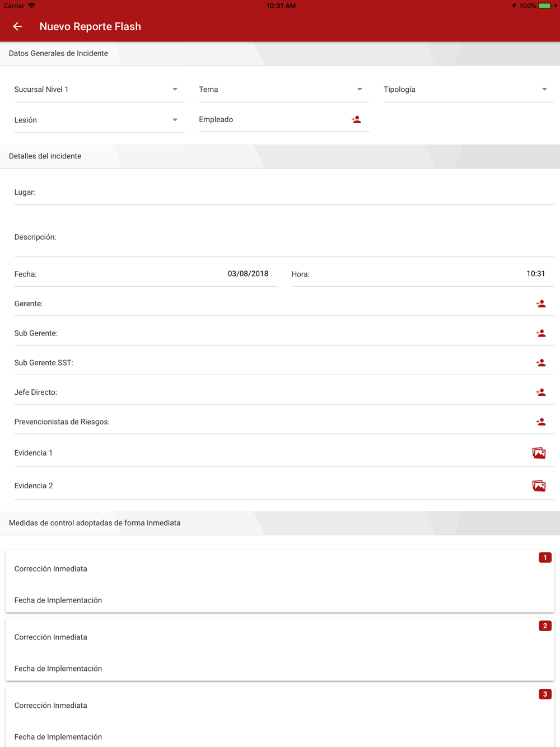This screenshot has height=747, width=560.
Task: Add person for Prevencionistas de Riesgos
Action: click(541, 422)
